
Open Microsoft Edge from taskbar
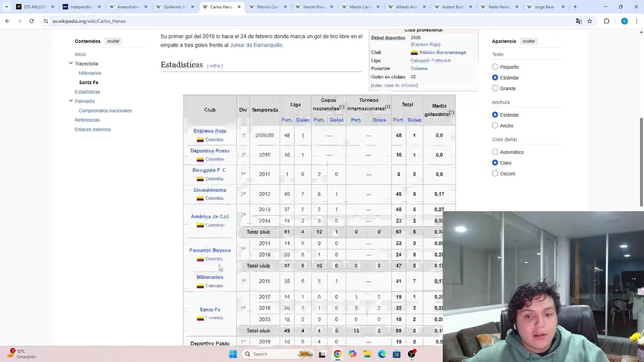382,354
